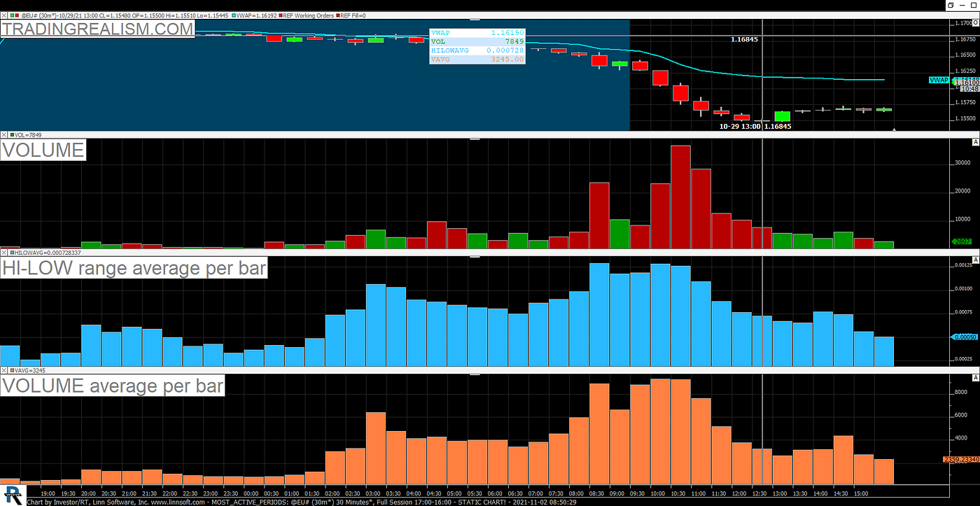The height and width of the screenshot is (506, 980).
Task: Click the 03:00 bar in VOLUME average pane
Action: pos(377,448)
